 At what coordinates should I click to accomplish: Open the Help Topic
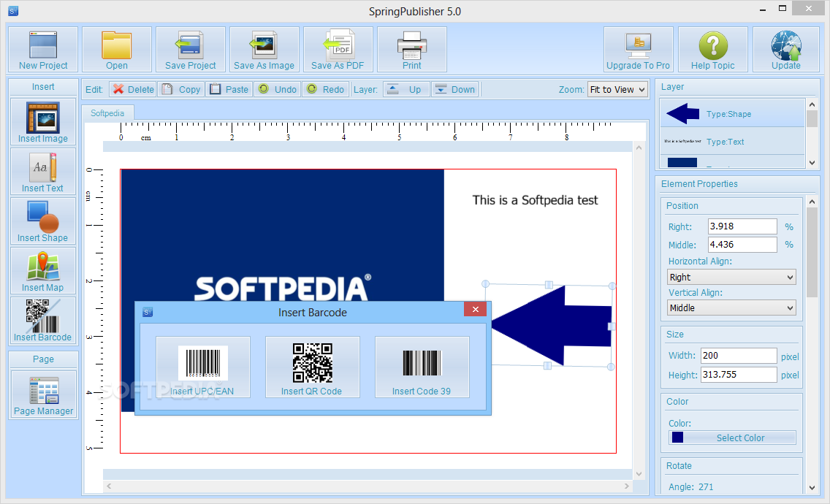(712, 49)
